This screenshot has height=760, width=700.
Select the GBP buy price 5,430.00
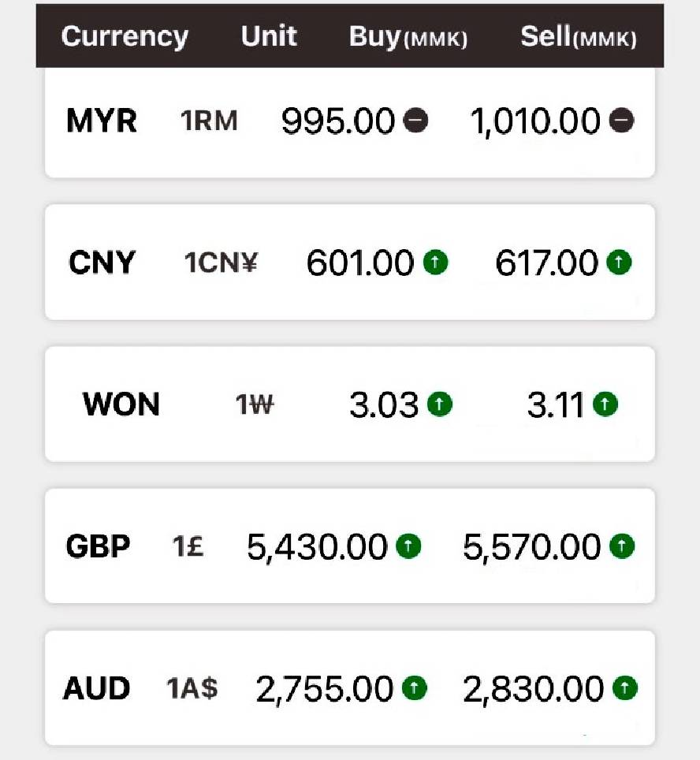coord(317,546)
